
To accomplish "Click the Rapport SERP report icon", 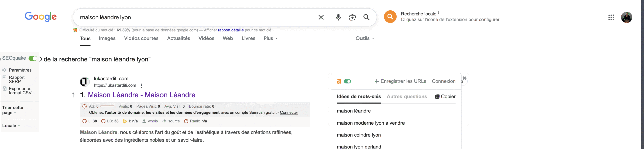I will coord(4,77).
